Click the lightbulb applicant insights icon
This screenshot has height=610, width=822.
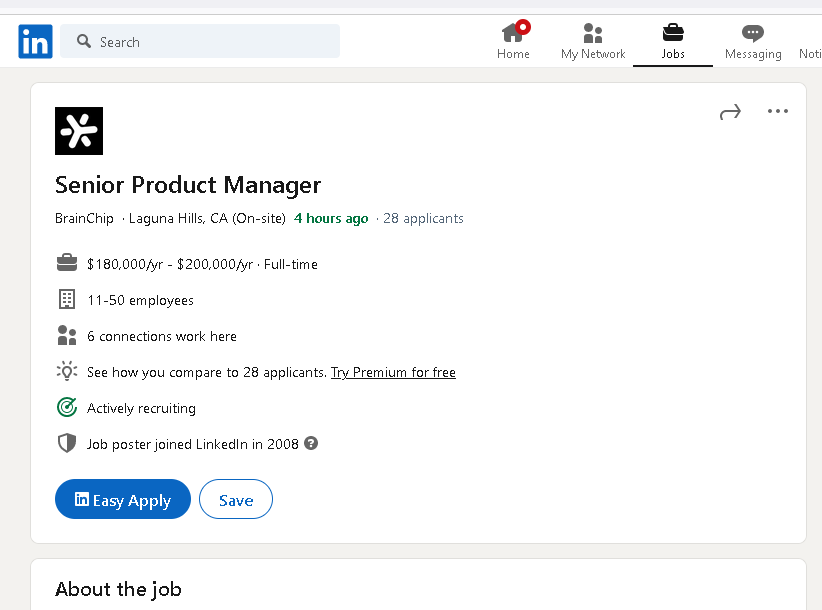click(x=67, y=372)
